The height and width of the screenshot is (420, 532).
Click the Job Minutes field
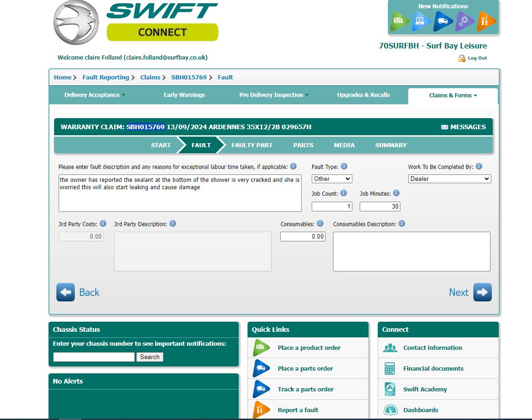tap(380, 206)
